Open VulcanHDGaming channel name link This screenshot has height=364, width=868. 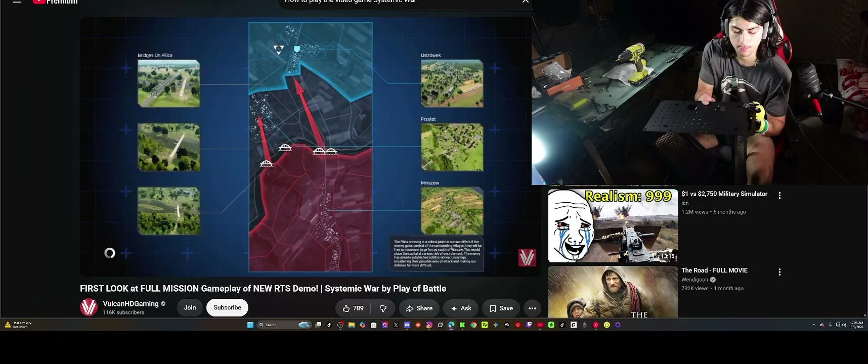(131, 304)
